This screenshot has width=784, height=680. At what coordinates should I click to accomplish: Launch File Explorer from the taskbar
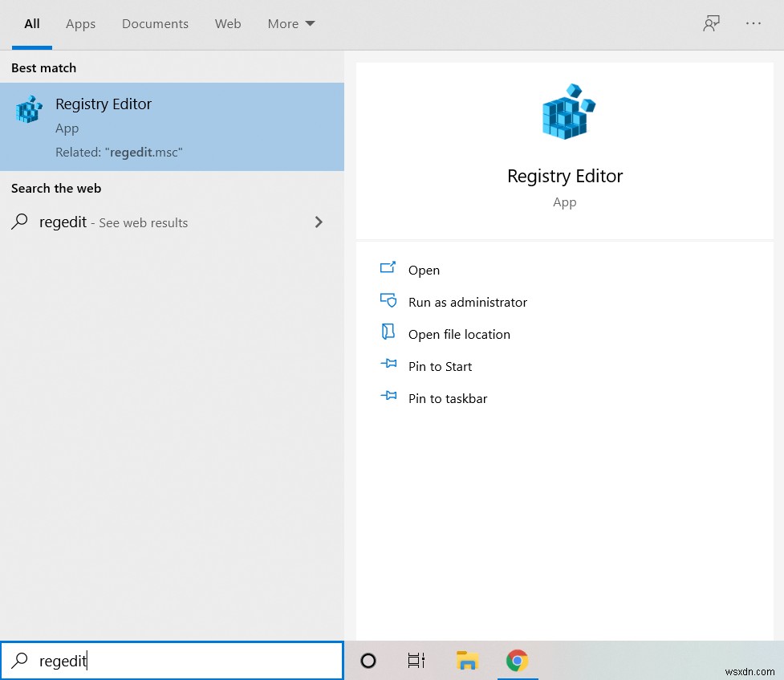click(467, 661)
